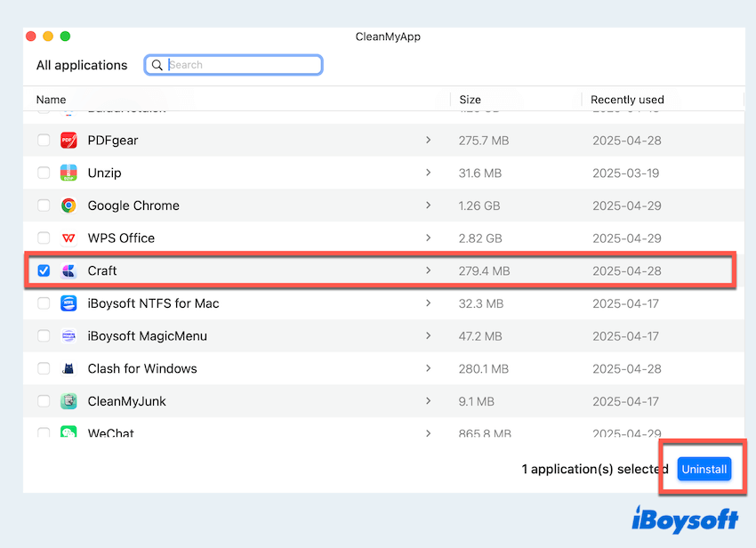
Task: Click the Craft app icon
Action: (68, 270)
